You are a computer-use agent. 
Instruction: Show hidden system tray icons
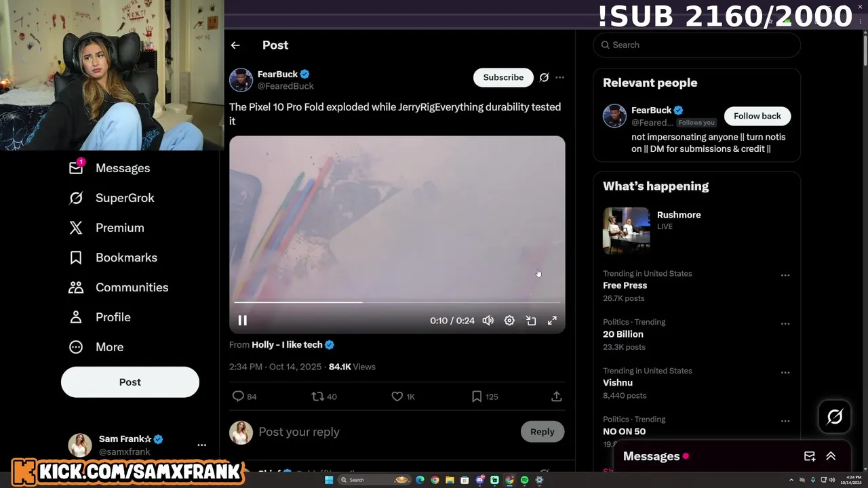[x=791, y=480]
